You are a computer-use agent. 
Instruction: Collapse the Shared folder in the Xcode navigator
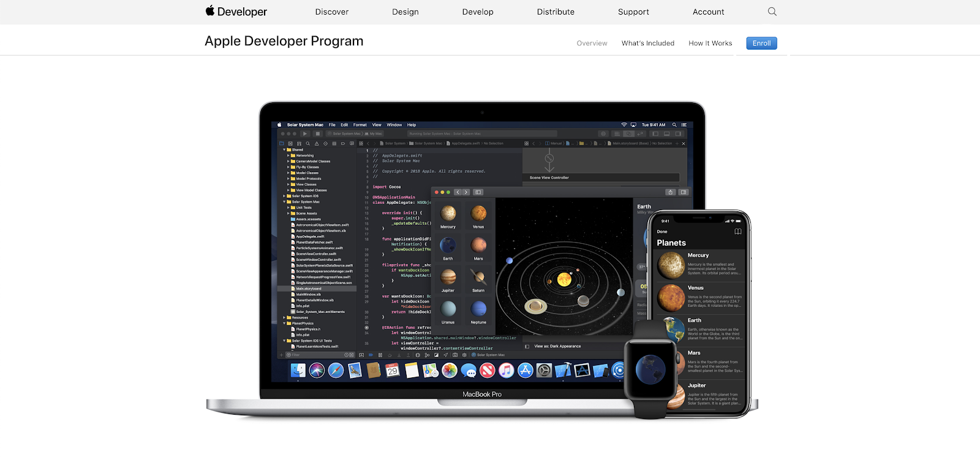pyautogui.click(x=284, y=149)
